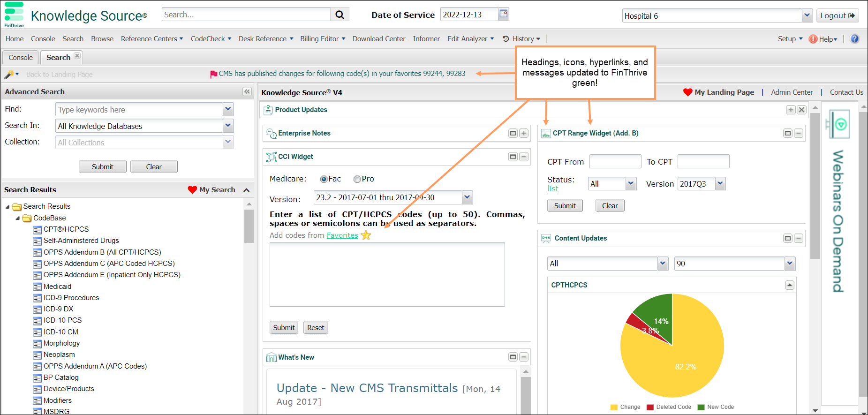Click the Favorites star icon in CCI Widget
This screenshot has height=415, width=868.
[366, 235]
